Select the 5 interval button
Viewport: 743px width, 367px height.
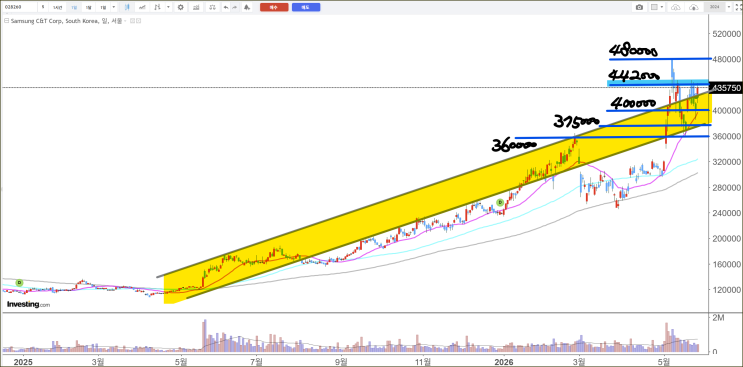pyautogui.click(x=43, y=7)
